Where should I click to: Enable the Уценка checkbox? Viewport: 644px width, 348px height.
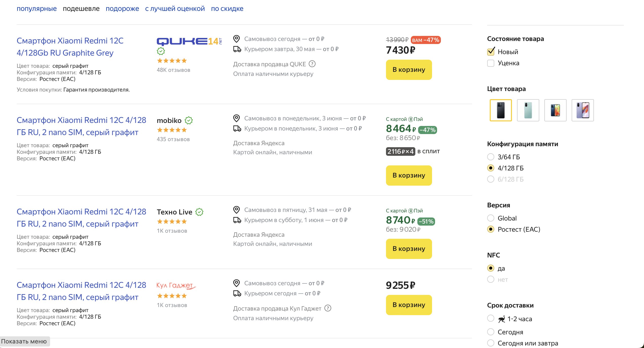coord(491,63)
